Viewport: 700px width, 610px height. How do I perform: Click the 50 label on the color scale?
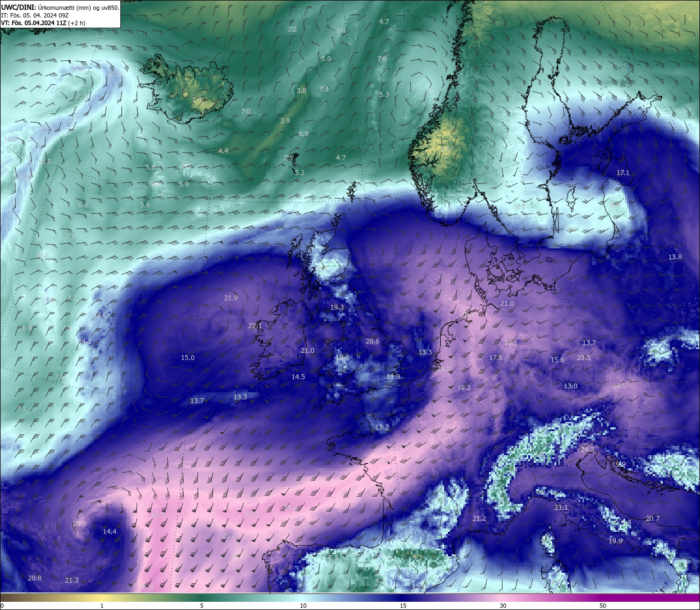click(x=603, y=606)
